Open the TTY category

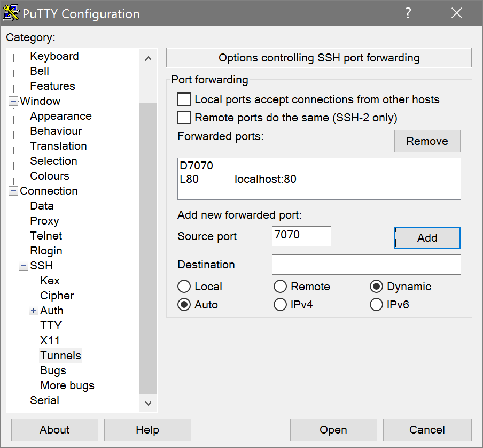51,326
